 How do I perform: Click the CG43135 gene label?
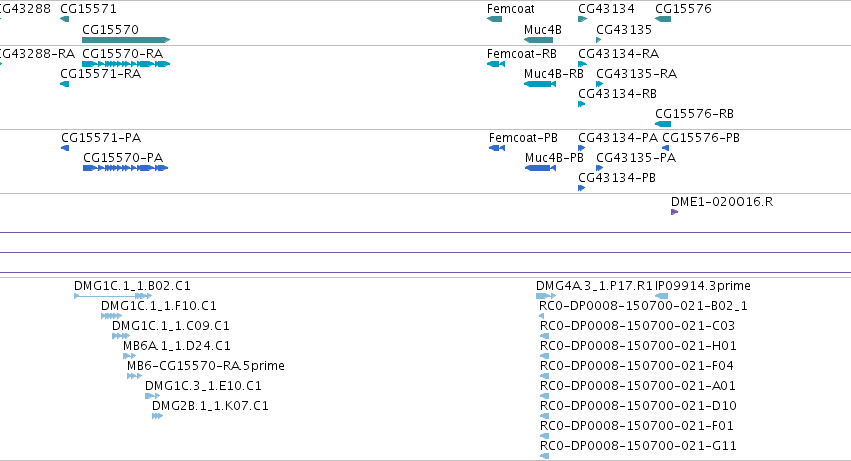coord(624,29)
